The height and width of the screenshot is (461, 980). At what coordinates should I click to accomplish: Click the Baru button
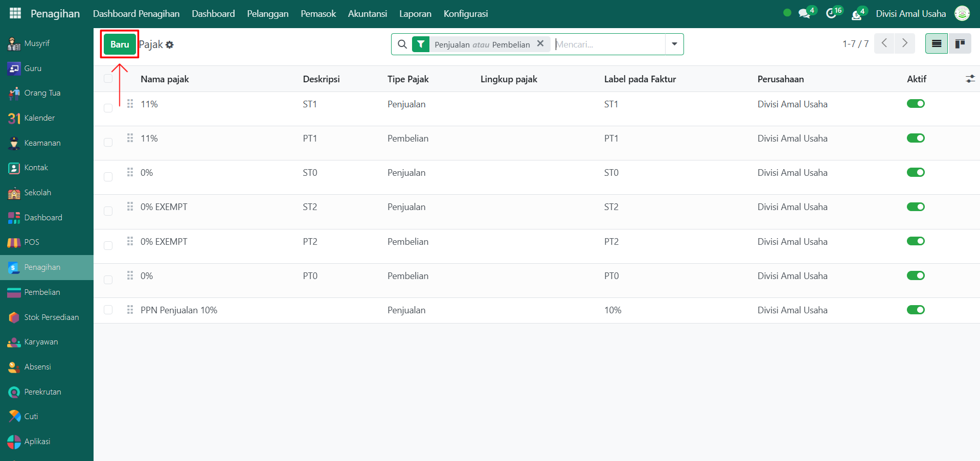(x=120, y=44)
